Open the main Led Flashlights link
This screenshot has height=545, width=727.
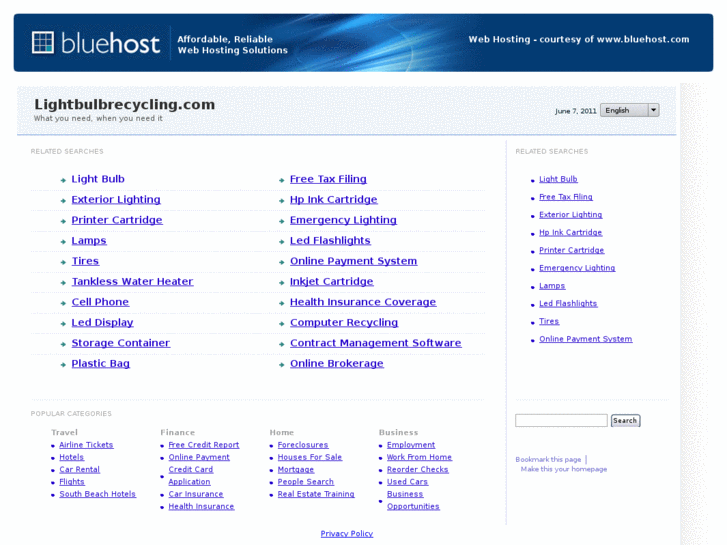point(330,241)
